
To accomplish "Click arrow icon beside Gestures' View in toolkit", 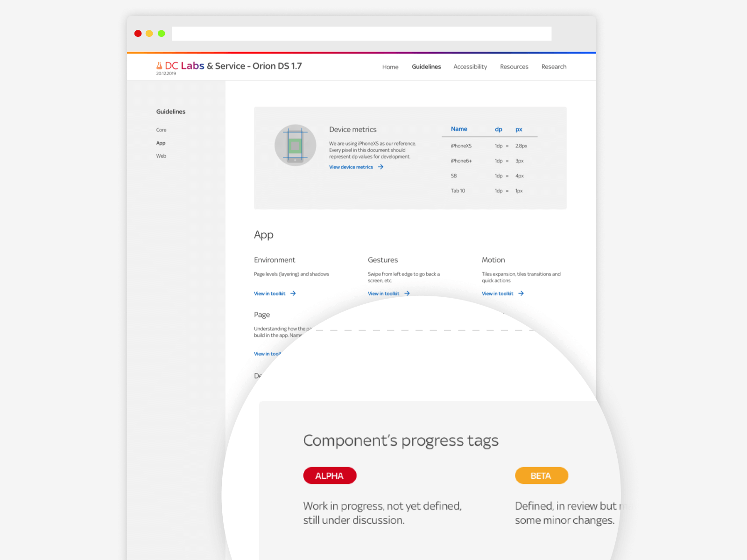I will (x=407, y=293).
